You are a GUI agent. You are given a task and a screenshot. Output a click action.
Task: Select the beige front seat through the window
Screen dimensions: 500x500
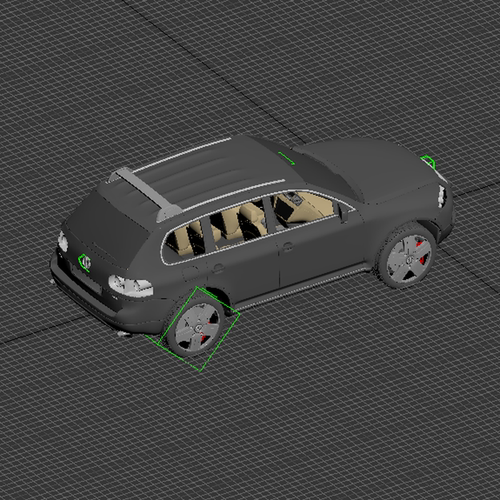(251, 217)
